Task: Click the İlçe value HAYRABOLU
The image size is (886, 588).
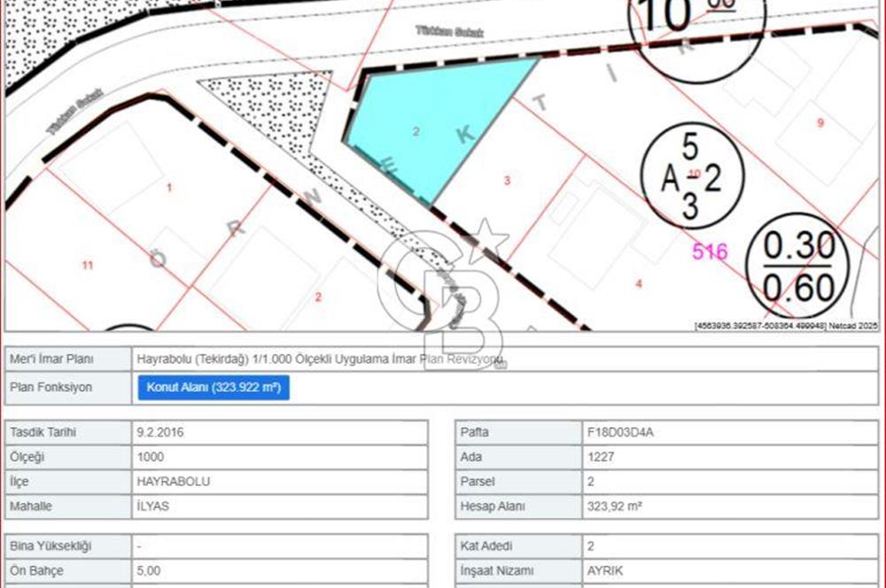Action: [x=173, y=482]
